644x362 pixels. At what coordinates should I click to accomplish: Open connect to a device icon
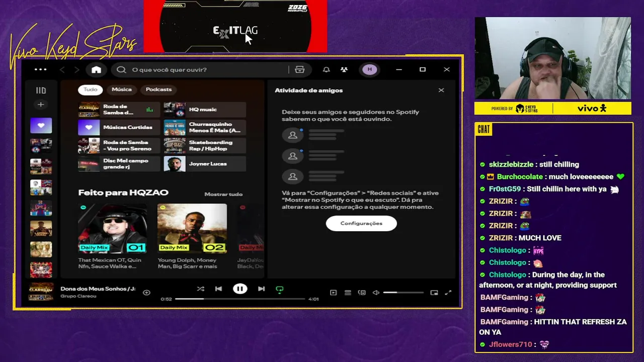click(x=362, y=293)
